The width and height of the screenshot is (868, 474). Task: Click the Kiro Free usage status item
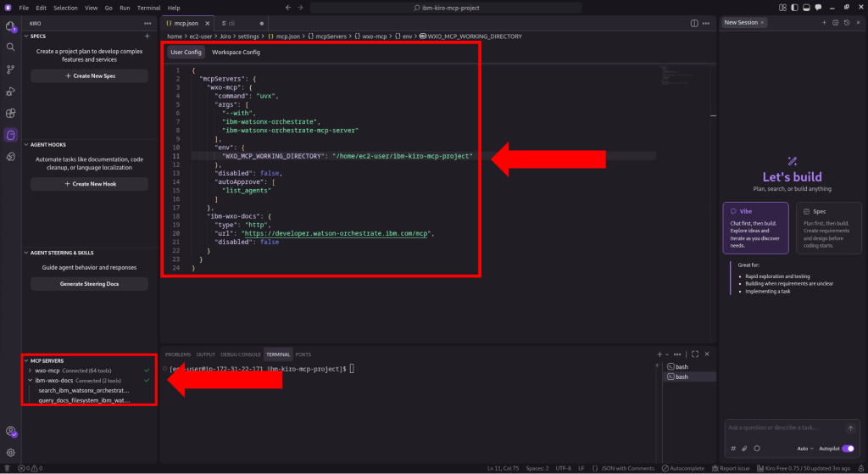804,468
